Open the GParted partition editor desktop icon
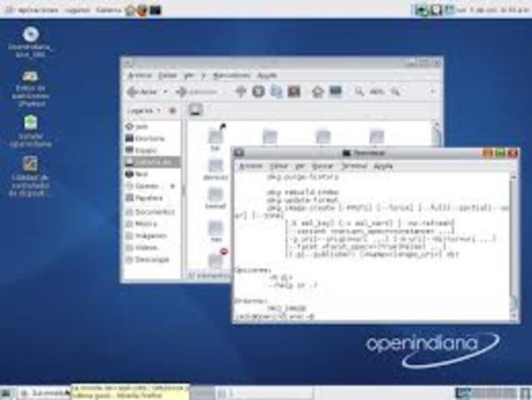Viewport: 532px width, 400px height. click(x=31, y=89)
